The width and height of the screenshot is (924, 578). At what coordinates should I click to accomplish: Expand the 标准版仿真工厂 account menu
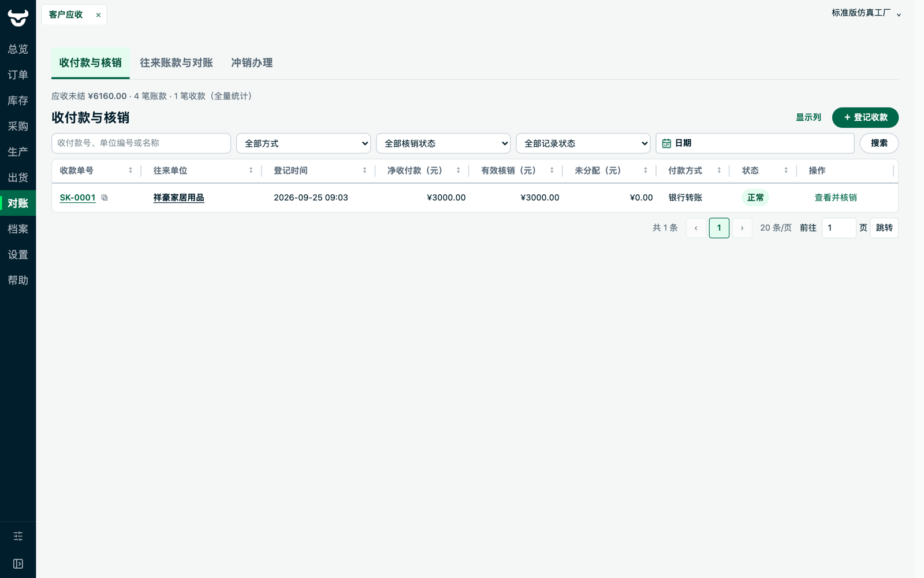[x=866, y=13]
